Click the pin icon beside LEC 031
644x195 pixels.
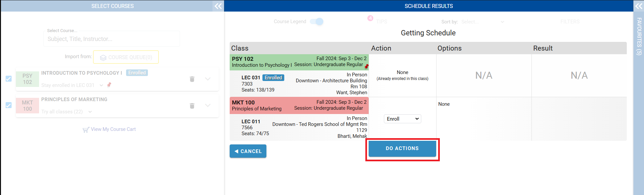(x=109, y=85)
